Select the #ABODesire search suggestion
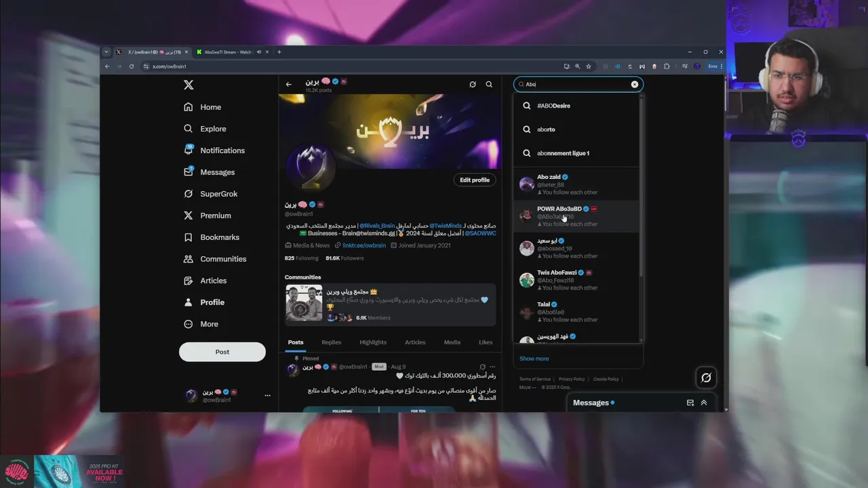This screenshot has height=488, width=868. pyautogui.click(x=576, y=106)
